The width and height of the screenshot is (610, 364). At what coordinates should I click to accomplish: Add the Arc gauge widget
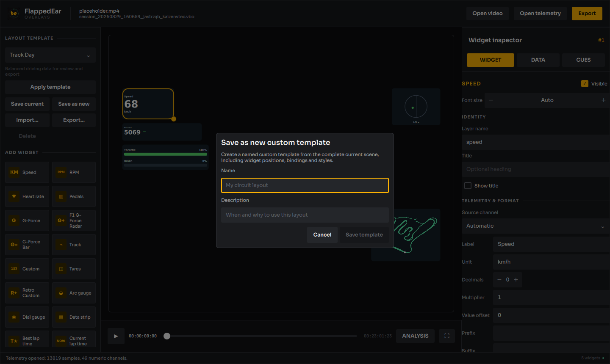(74, 293)
